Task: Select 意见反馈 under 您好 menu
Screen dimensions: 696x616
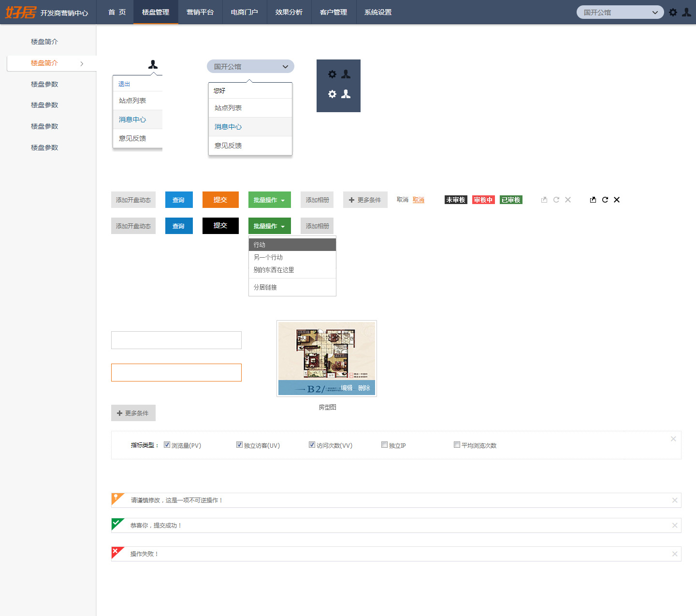Action: (250, 146)
